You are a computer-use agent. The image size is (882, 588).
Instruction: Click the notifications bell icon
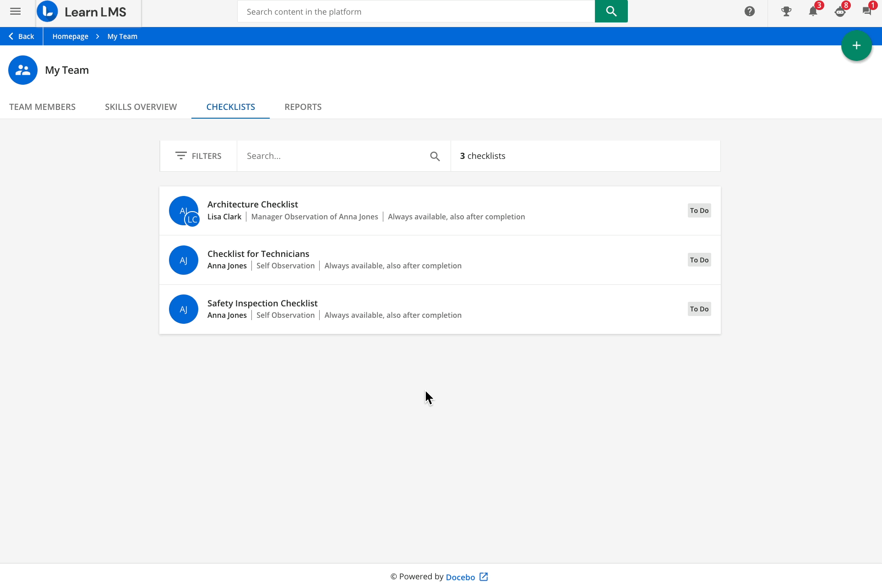coord(812,11)
